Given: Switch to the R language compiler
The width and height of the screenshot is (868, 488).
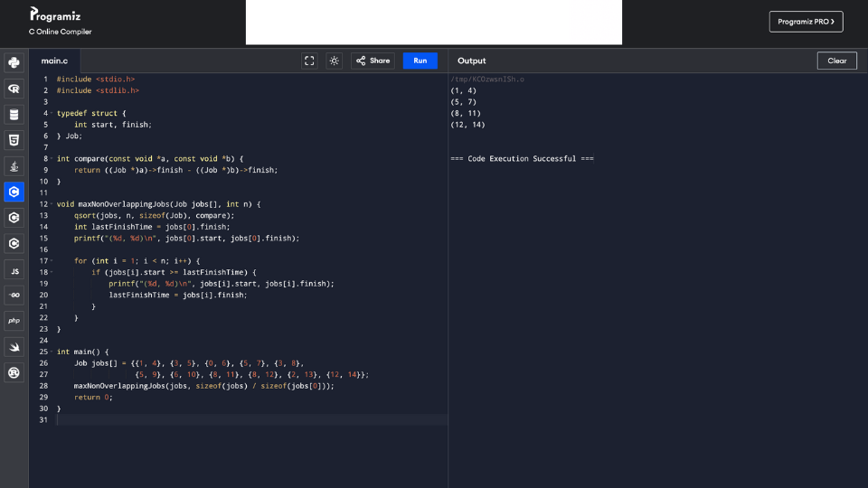Looking at the screenshot, I should click(14, 89).
